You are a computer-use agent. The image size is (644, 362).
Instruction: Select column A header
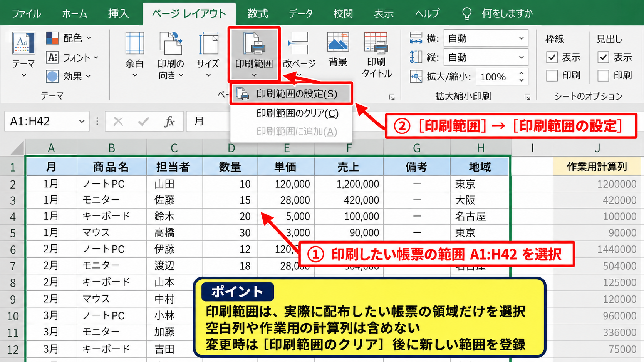point(51,148)
